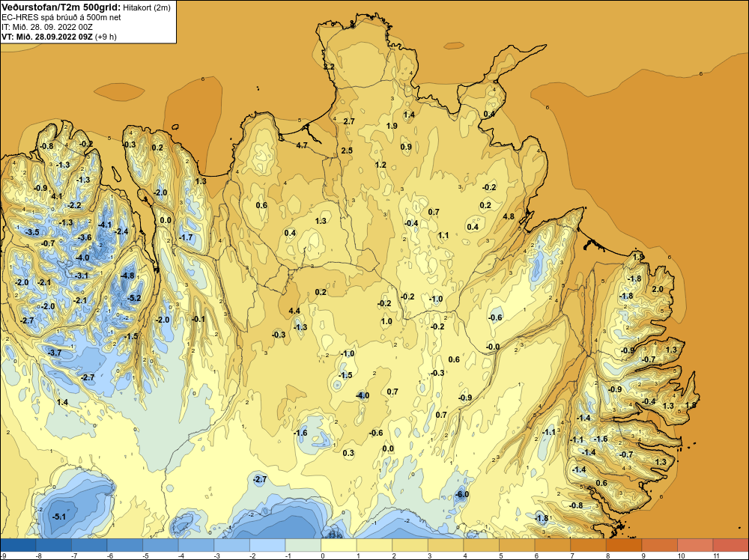This screenshot has width=749, height=560.
Task: Click the -0.1 temperature label
Action: click(x=198, y=319)
